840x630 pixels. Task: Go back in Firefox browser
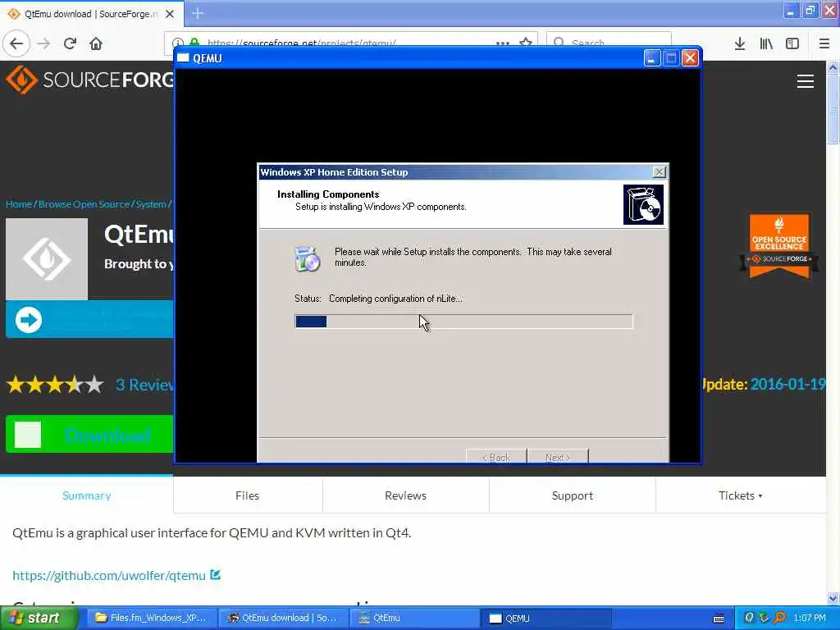[x=16, y=43]
